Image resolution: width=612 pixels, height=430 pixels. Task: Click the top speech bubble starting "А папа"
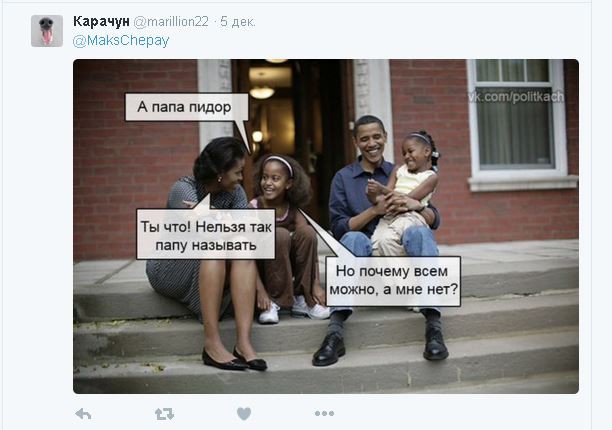[x=186, y=107]
